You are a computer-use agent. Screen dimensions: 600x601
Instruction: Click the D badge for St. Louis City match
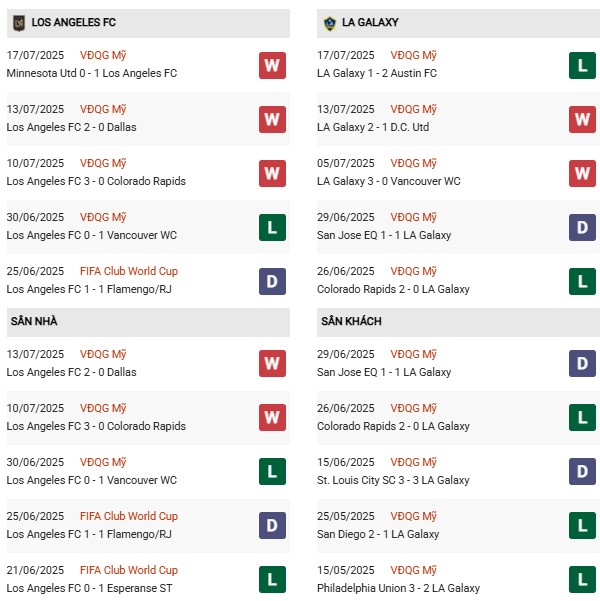(583, 471)
